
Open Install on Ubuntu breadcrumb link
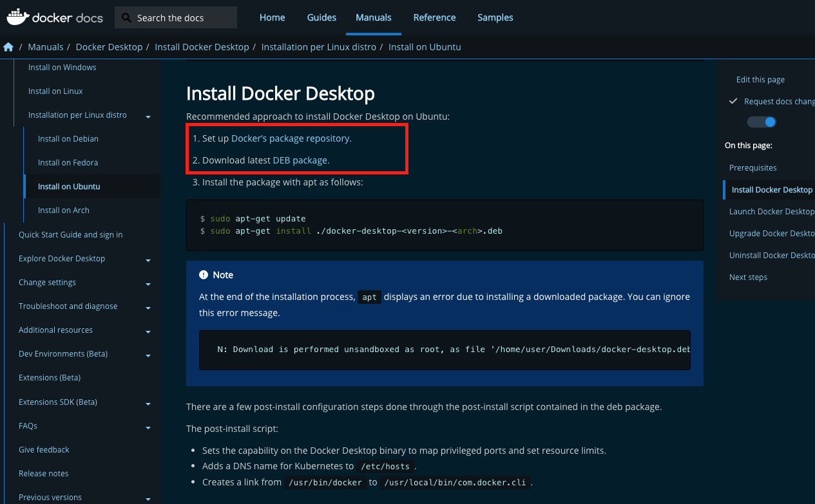coord(425,47)
